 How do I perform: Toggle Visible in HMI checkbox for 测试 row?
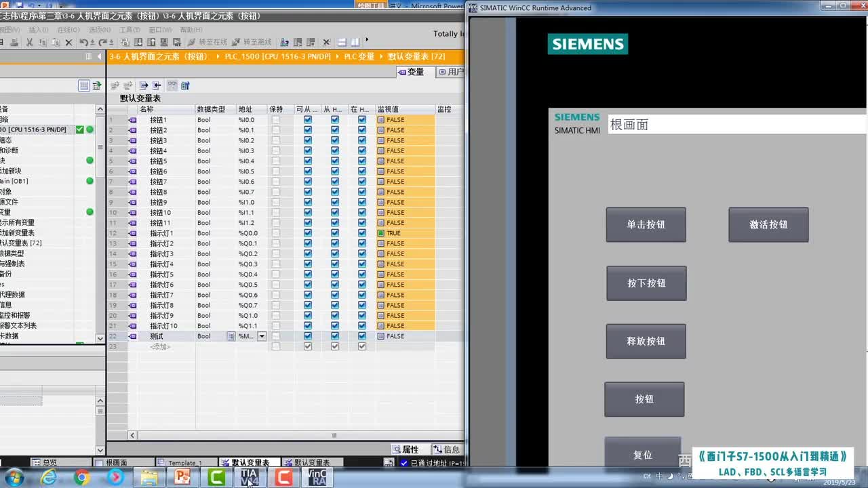coord(361,336)
